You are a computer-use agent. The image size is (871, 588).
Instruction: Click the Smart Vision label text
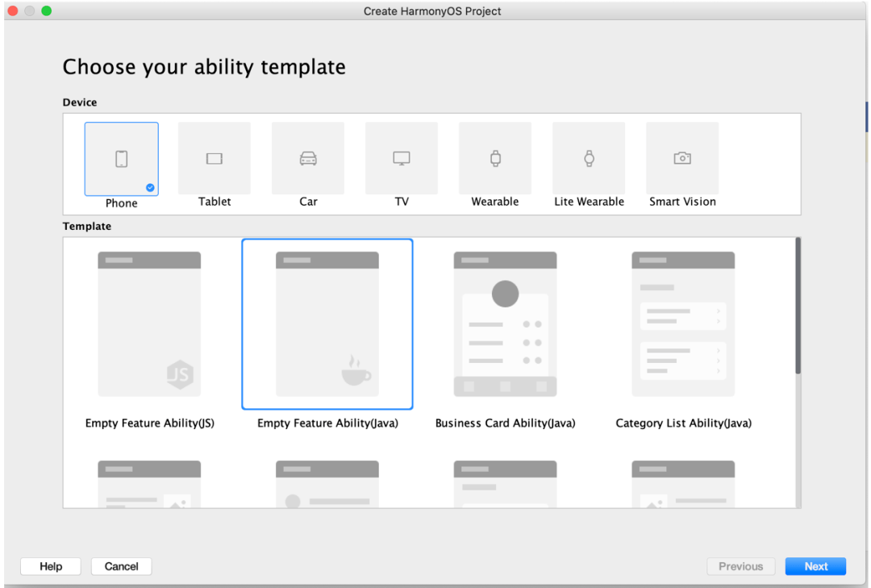683,202
